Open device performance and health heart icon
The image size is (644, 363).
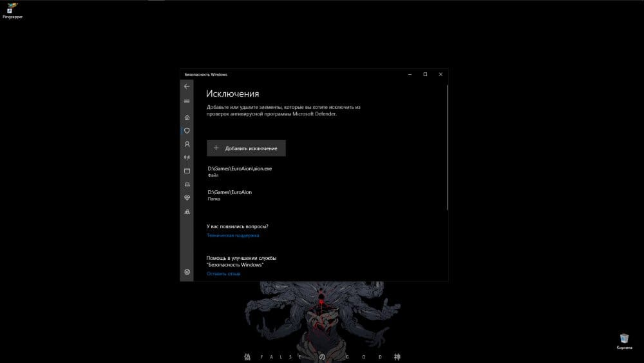187,198
